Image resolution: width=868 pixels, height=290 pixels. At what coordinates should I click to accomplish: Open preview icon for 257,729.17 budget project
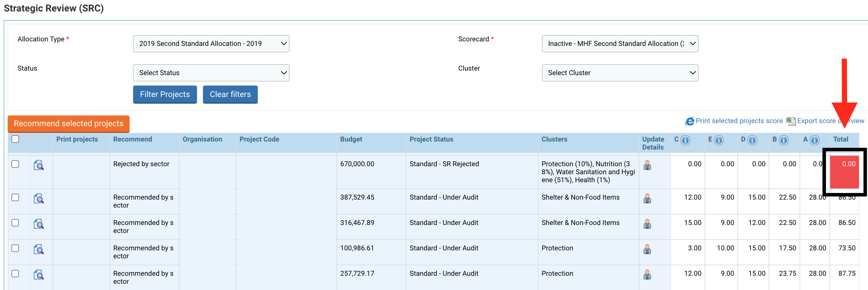(39, 274)
